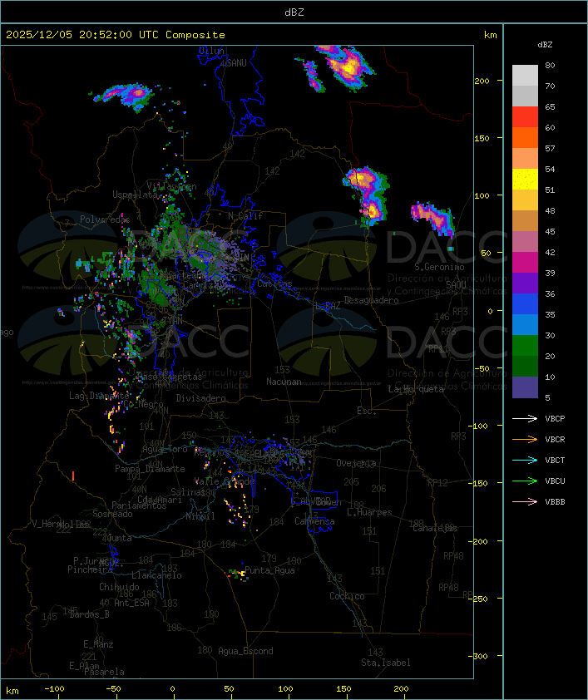Screen dimensions: 588x700
Task: Click the 39 dBZ purple swatch
Action: pos(525,283)
